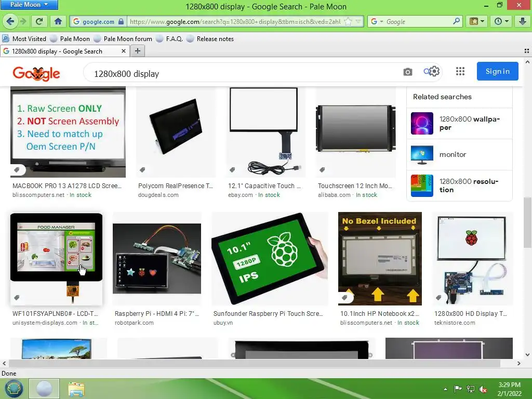Click the dougdeals.com source link
532x399 pixels.
tap(158, 195)
